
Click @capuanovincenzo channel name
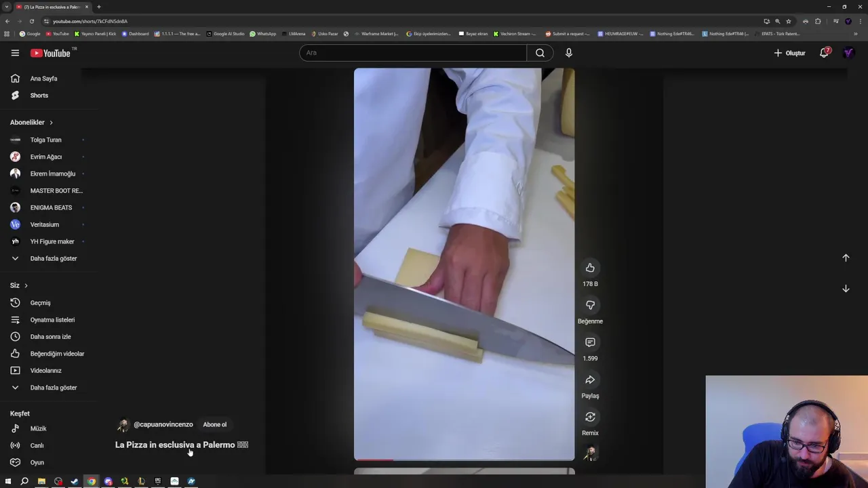pyautogui.click(x=163, y=424)
